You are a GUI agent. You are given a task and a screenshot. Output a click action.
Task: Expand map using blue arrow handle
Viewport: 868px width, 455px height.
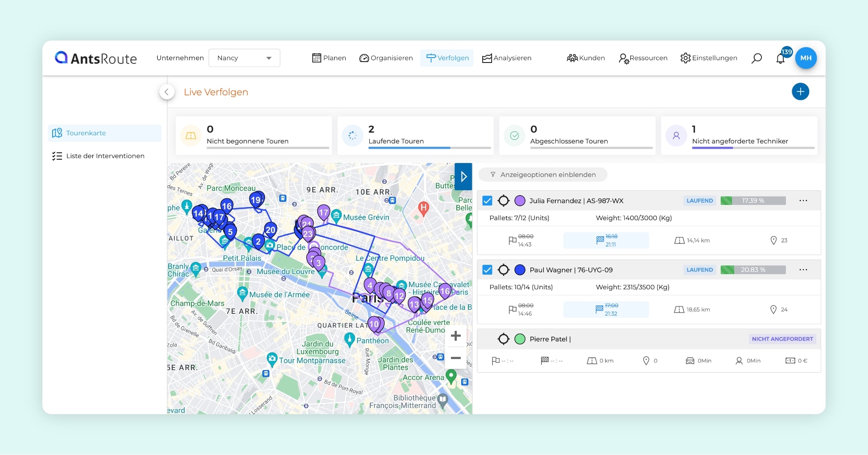pyautogui.click(x=463, y=177)
